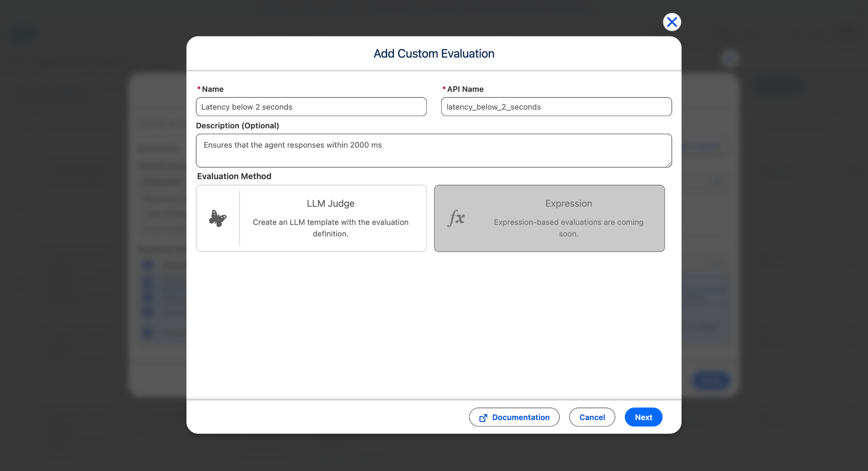The height and width of the screenshot is (471, 868).
Task: Click into the API Name field
Action: click(x=556, y=107)
